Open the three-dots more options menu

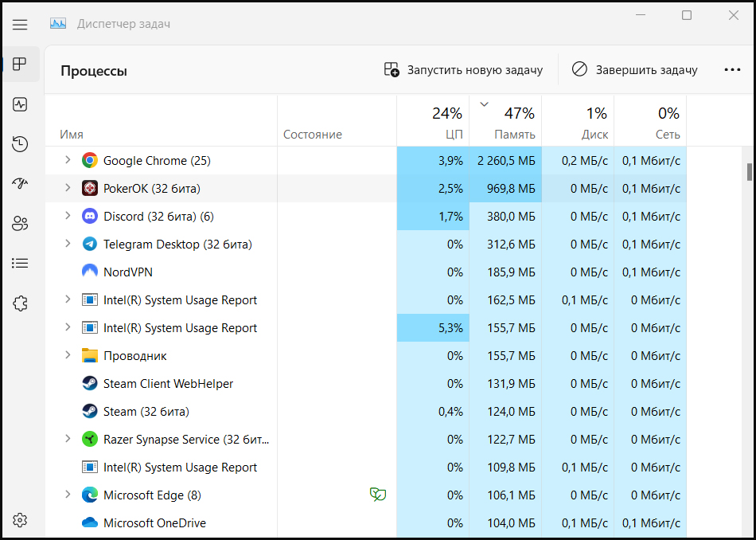point(732,70)
